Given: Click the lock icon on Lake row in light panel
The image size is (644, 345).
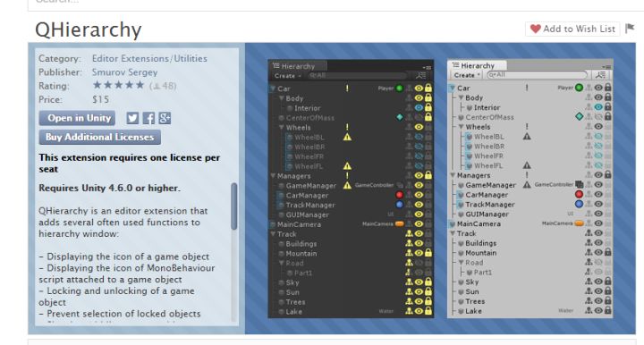Looking at the screenshot, I should [608, 310].
